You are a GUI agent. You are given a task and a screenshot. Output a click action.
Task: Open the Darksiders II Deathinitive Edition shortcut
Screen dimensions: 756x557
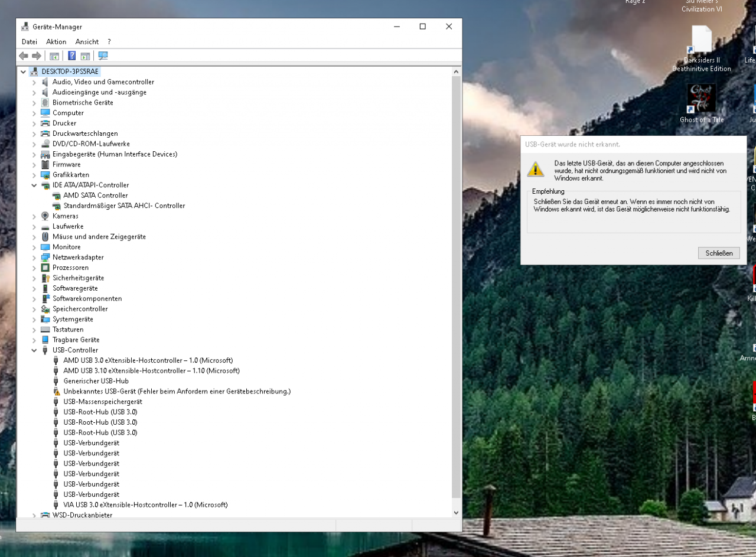pyautogui.click(x=702, y=50)
